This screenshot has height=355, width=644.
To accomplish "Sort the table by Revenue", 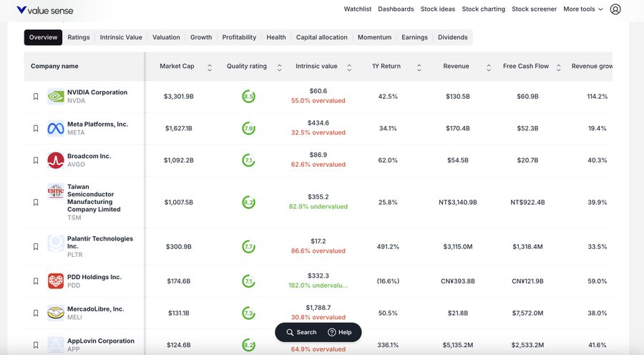I will pyautogui.click(x=489, y=67).
